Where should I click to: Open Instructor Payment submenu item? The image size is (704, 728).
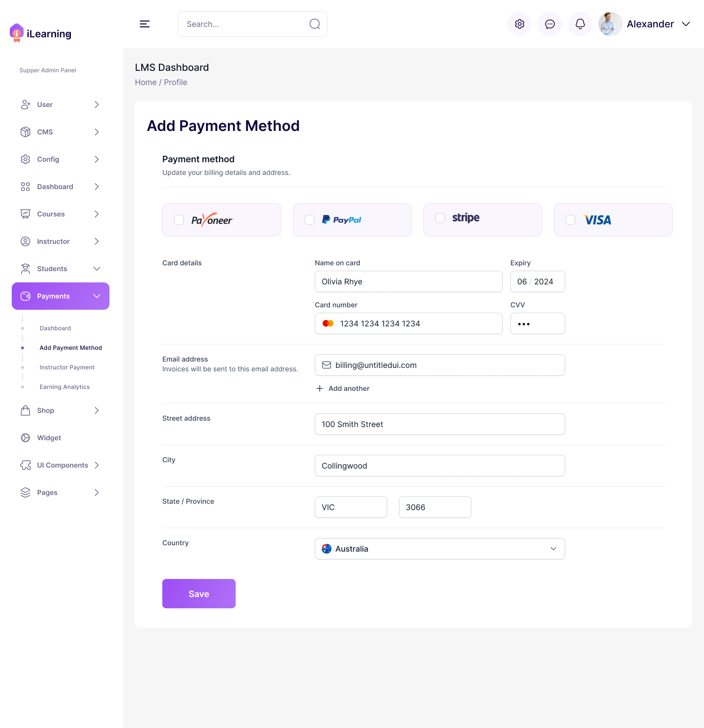(x=67, y=367)
